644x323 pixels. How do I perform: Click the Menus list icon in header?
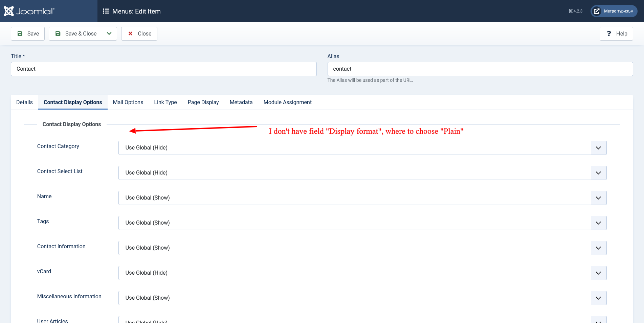pos(106,11)
